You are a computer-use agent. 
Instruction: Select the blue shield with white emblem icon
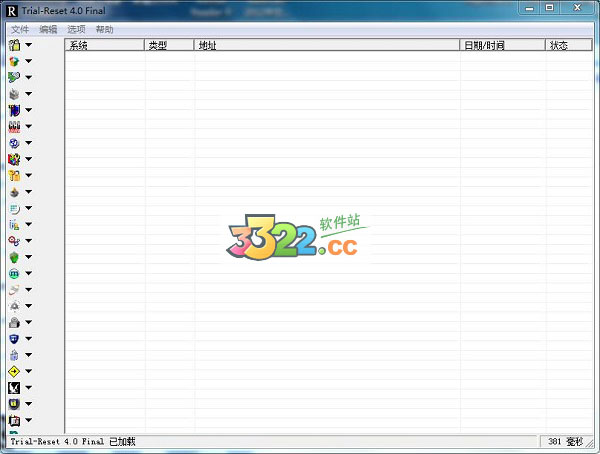tap(14, 339)
